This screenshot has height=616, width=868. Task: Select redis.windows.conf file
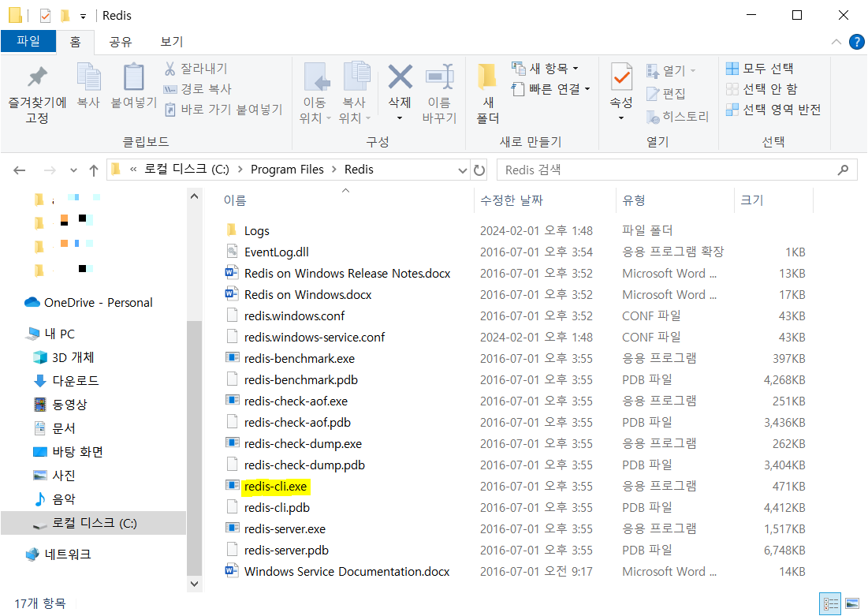(x=294, y=315)
